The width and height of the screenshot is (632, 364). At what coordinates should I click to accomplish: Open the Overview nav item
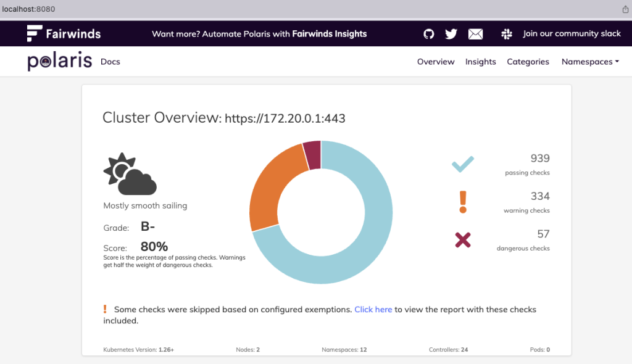click(x=436, y=62)
